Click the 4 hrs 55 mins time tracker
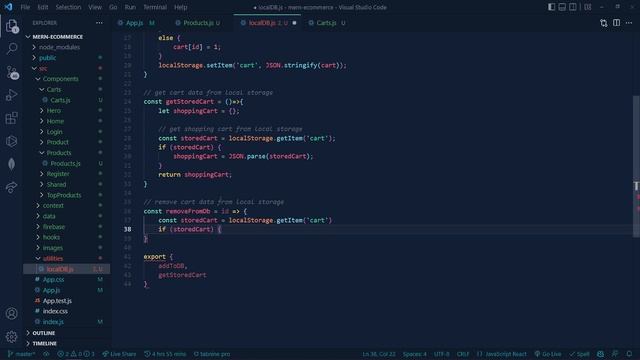The image size is (640, 360). [x=165, y=354]
